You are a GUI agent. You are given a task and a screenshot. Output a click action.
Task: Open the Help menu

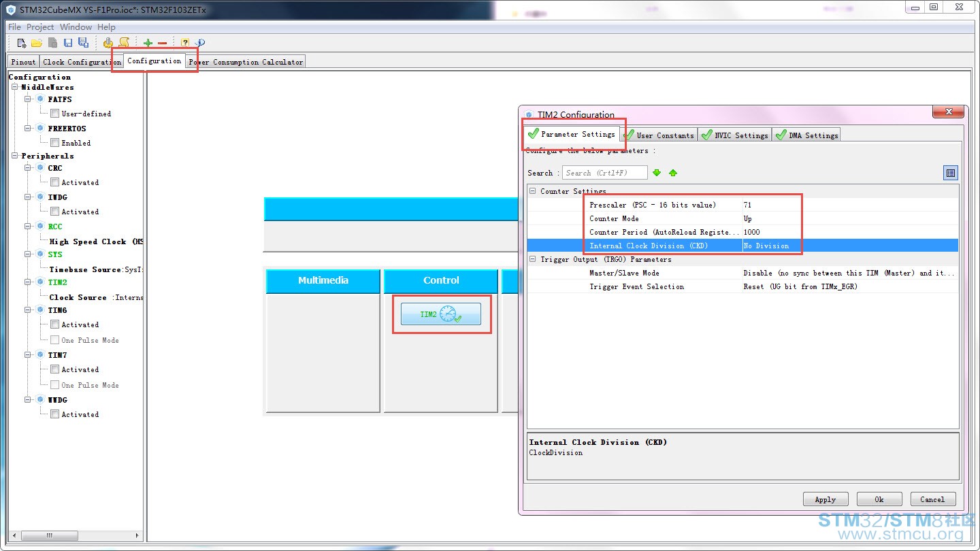point(106,27)
